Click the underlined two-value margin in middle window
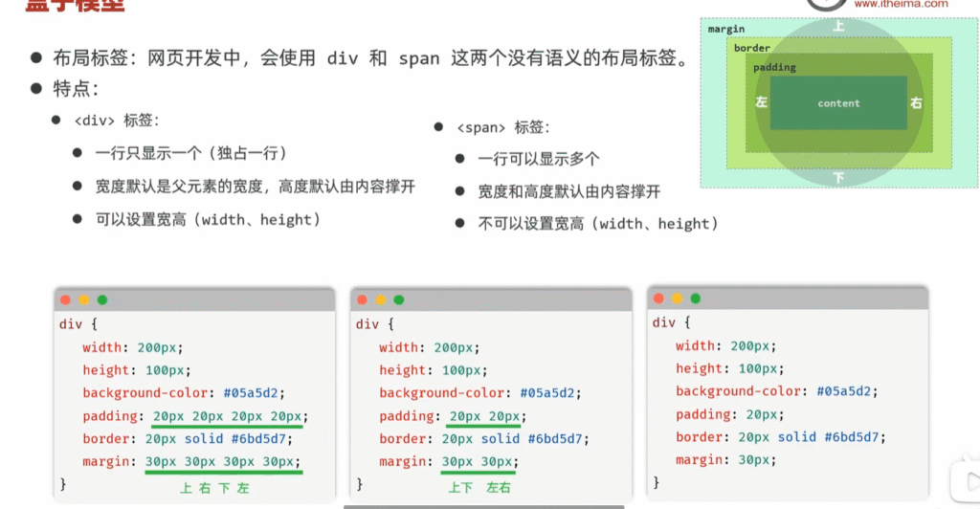 point(478,462)
